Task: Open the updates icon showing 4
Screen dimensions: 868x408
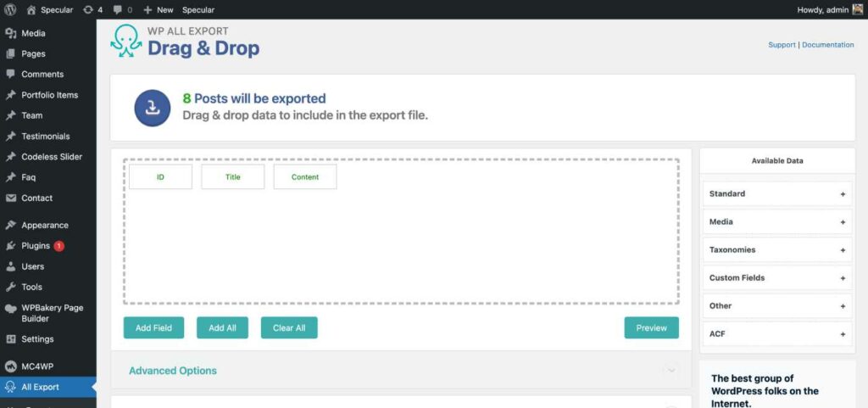Action: [x=88, y=9]
